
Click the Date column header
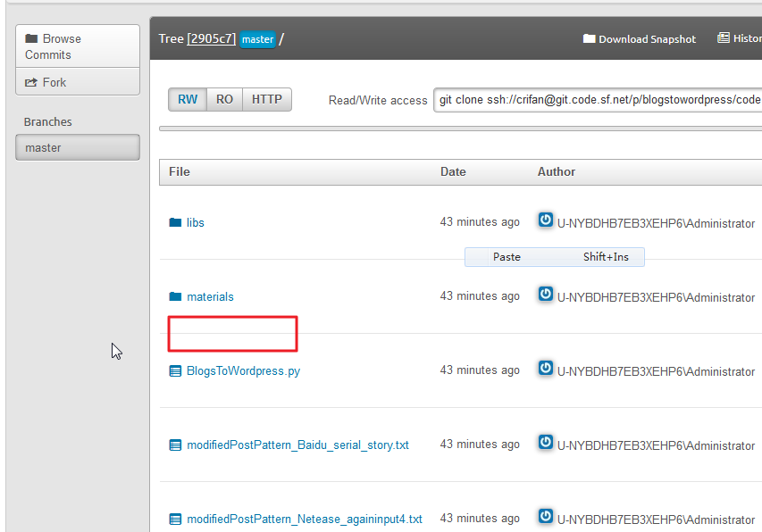point(453,172)
